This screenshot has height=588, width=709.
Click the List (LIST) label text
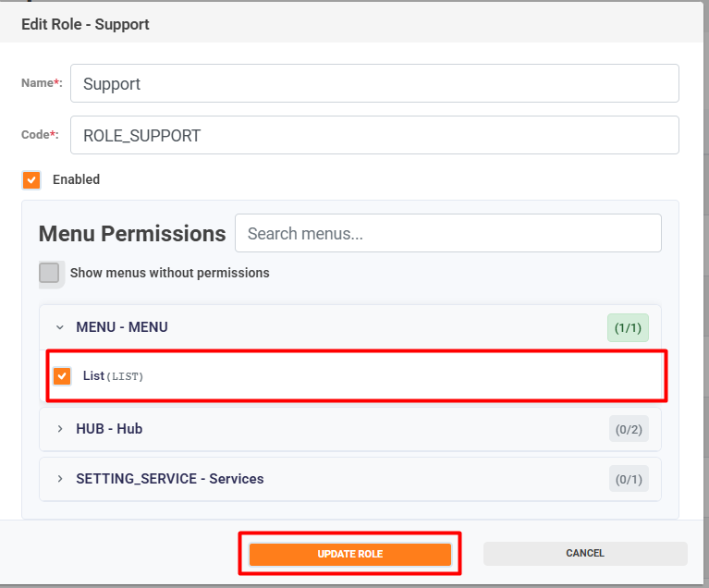[x=113, y=376]
